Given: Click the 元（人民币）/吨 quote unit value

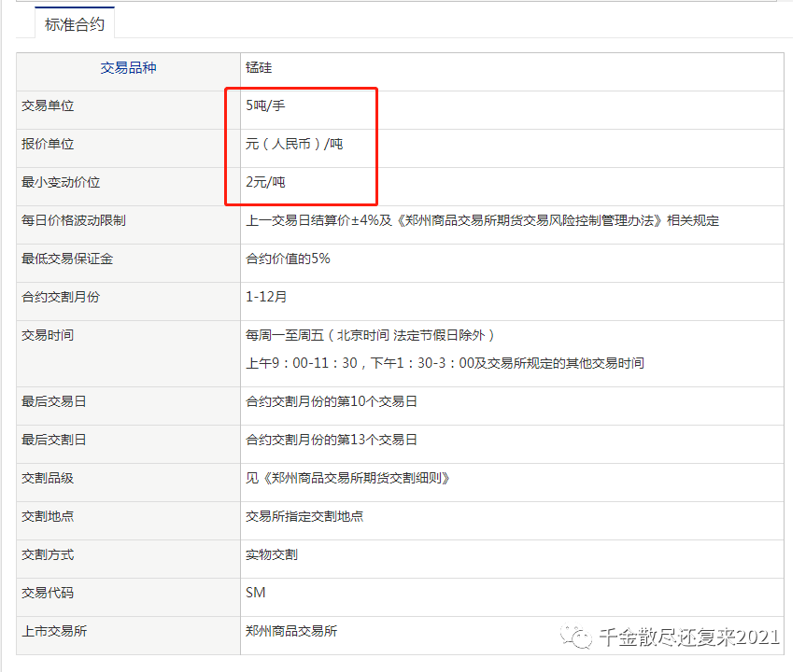Looking at the screenshot, I should point(294,144).
